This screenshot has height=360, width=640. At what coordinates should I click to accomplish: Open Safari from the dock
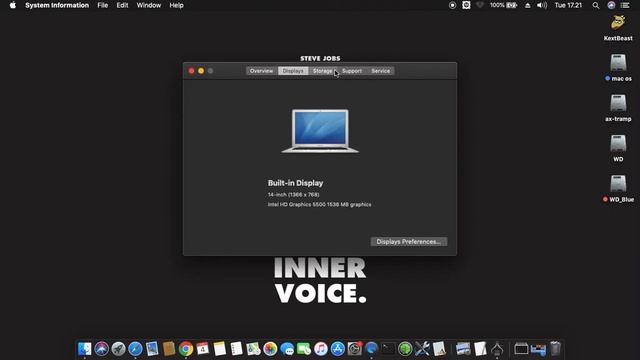[135, 349]
